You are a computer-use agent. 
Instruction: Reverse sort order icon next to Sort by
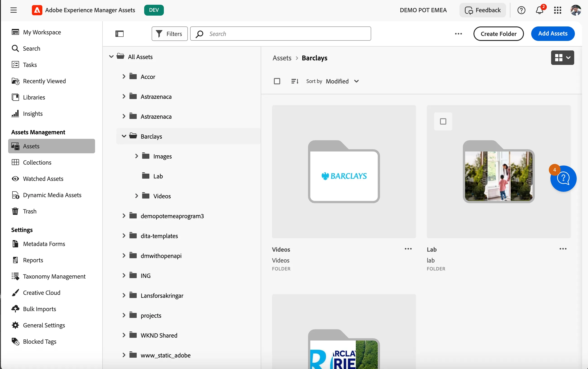click(295, 81)
